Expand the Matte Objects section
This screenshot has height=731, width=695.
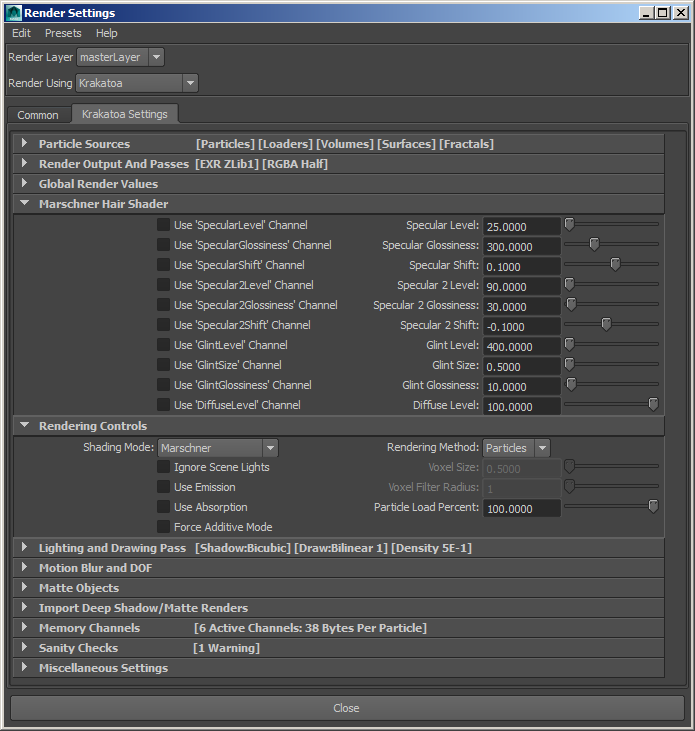(x=25, y=587)
